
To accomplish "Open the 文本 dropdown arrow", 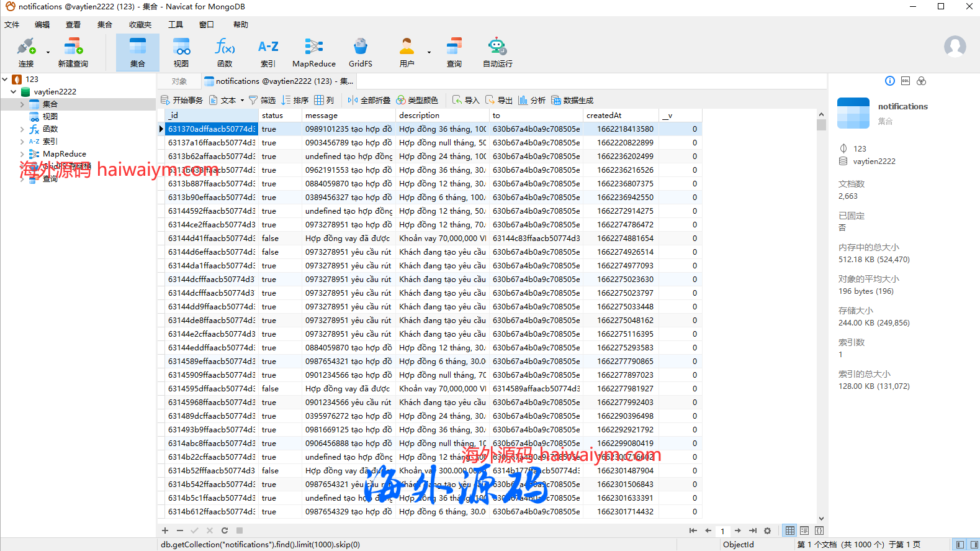I will pyautogui.click(x=242, y=100).
